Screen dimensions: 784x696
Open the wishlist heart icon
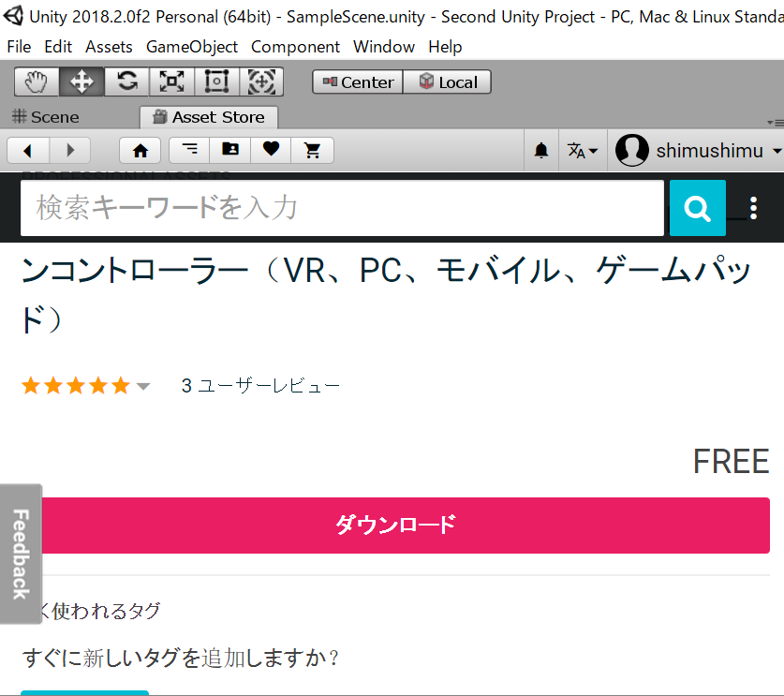[271, 150]
